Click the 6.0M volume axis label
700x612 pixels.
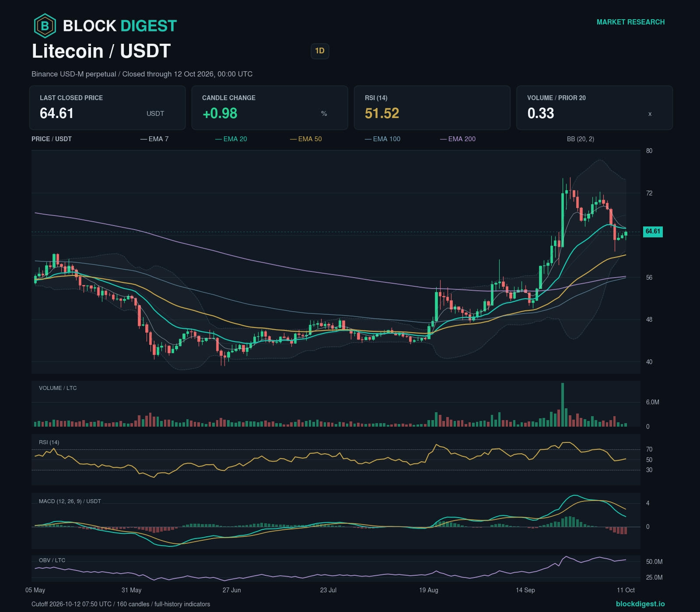653,402
